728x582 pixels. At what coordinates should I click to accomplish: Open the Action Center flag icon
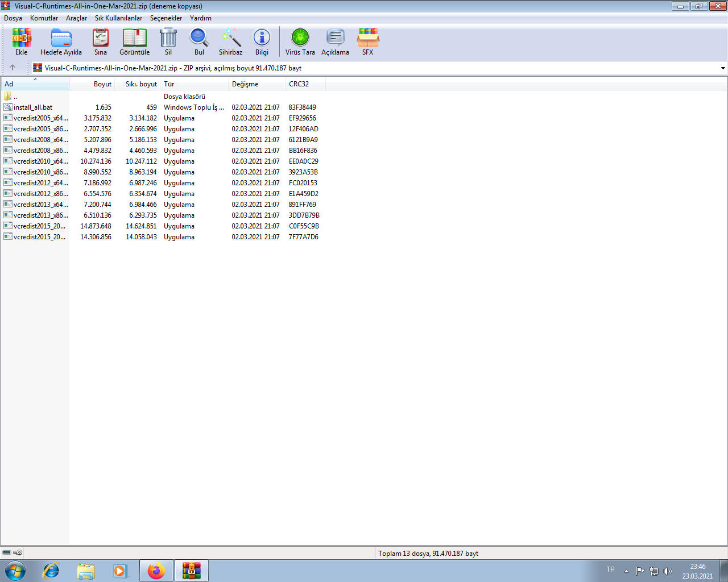[x=640, y=571]
